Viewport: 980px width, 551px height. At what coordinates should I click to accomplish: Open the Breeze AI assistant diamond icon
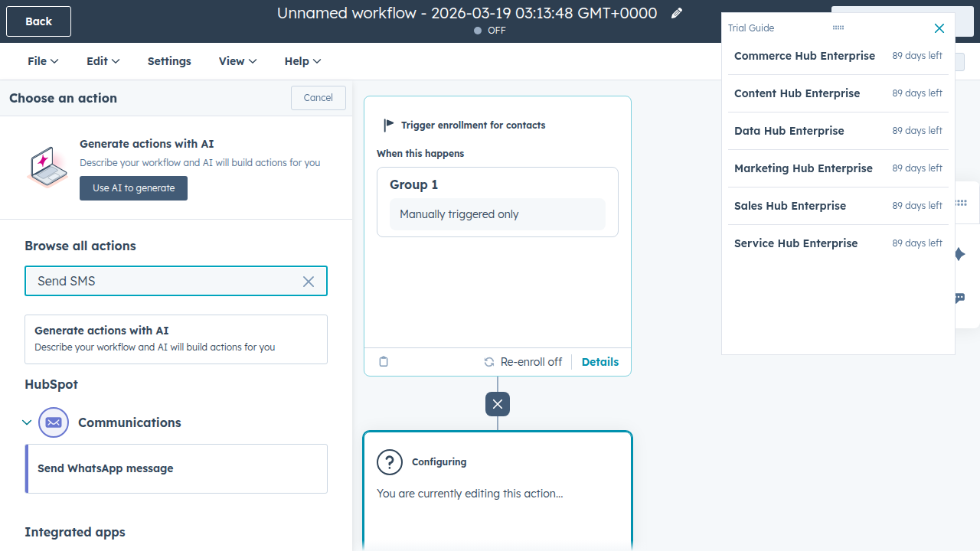click(x=959, y=253)
